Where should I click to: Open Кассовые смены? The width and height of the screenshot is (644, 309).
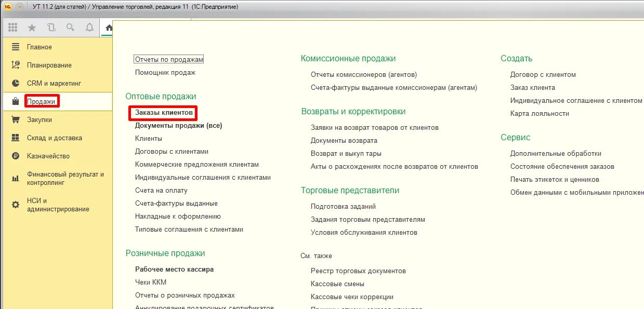pyautogui.click(x=337, y=284)
